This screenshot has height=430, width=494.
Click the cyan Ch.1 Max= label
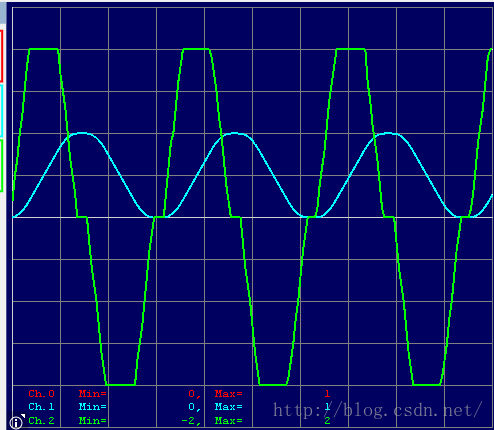(228, 407)
